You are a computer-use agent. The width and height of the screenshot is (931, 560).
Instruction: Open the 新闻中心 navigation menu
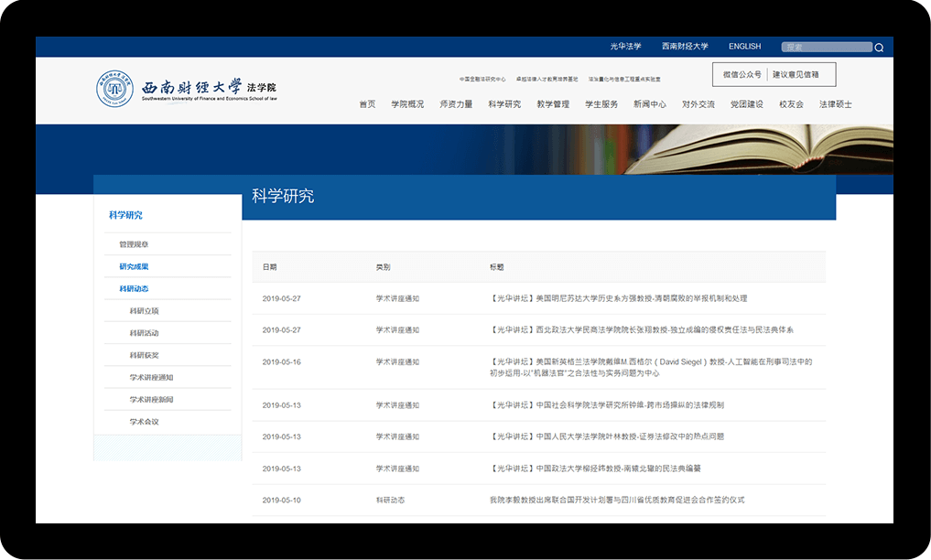pos(650,104)
